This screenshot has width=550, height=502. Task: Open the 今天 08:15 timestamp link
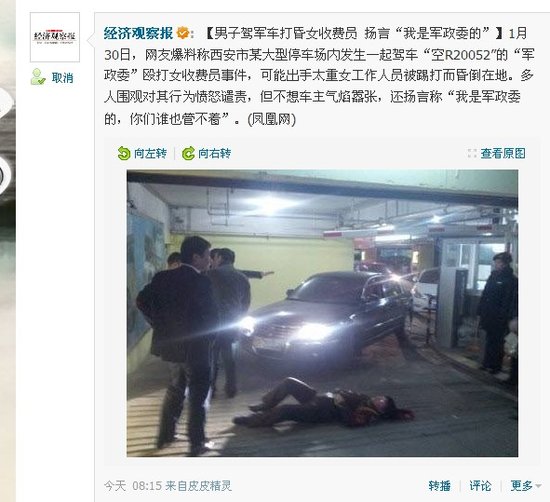[133, 486]
